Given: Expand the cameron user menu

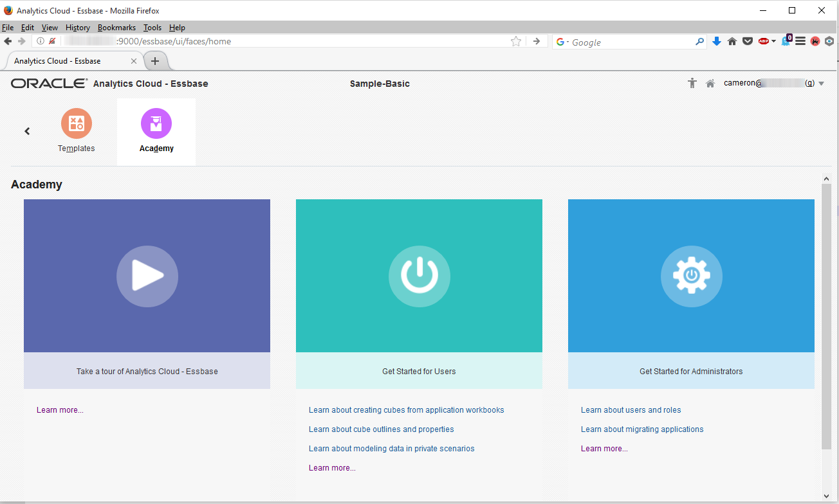Looking at the screenshot, I should (821, 84).
